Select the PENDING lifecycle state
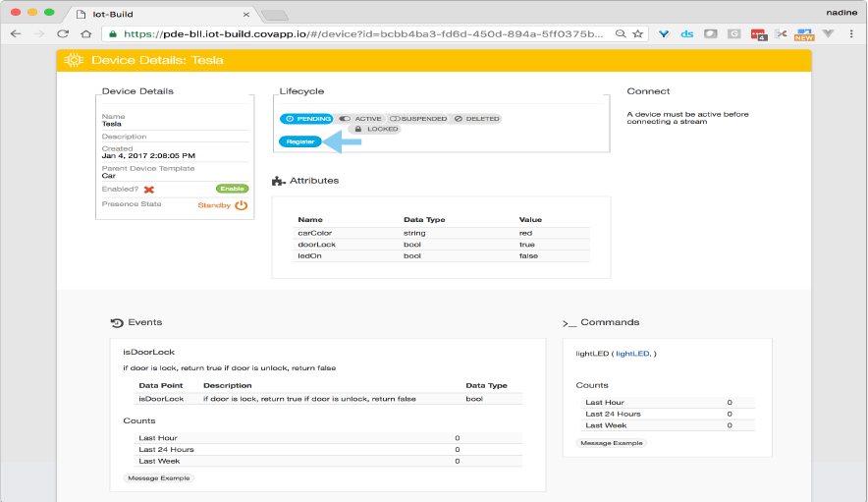 pos(306,119)
